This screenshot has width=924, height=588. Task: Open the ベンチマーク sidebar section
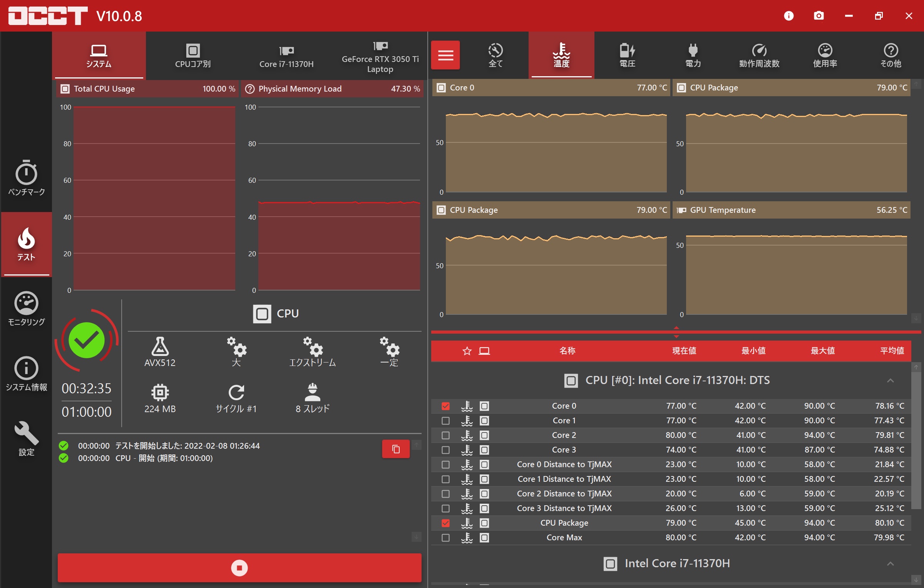(x=26, y=178)
